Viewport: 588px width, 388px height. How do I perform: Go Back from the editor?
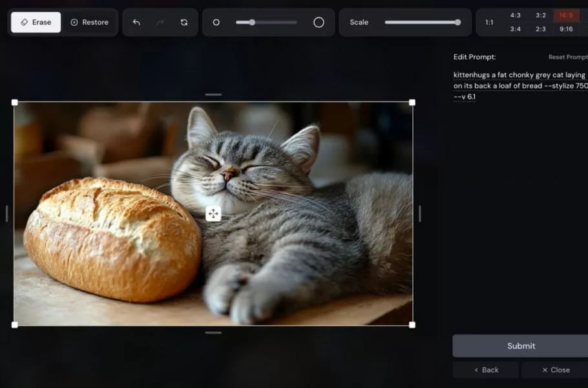tap(486, 370)
